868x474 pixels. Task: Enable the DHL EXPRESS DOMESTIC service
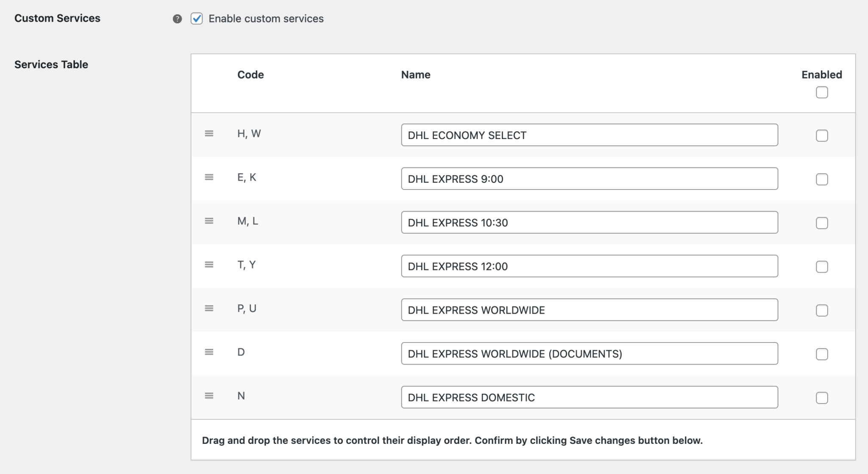coord(821,397)
